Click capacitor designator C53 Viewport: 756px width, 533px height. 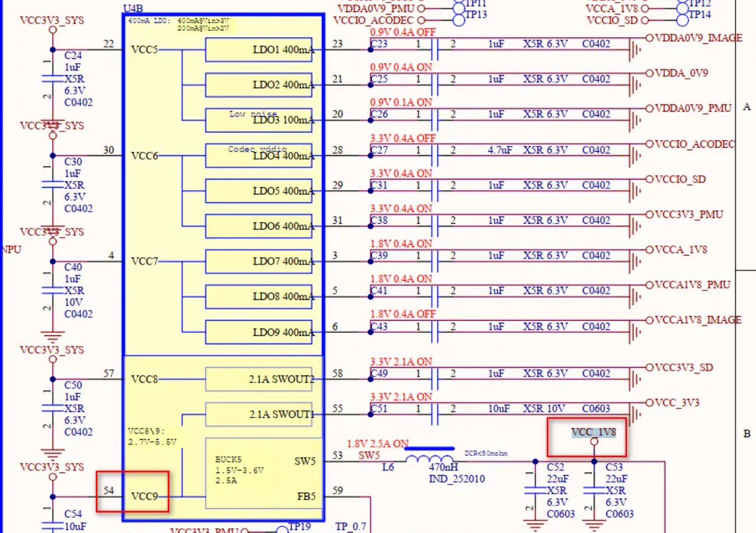614,467
